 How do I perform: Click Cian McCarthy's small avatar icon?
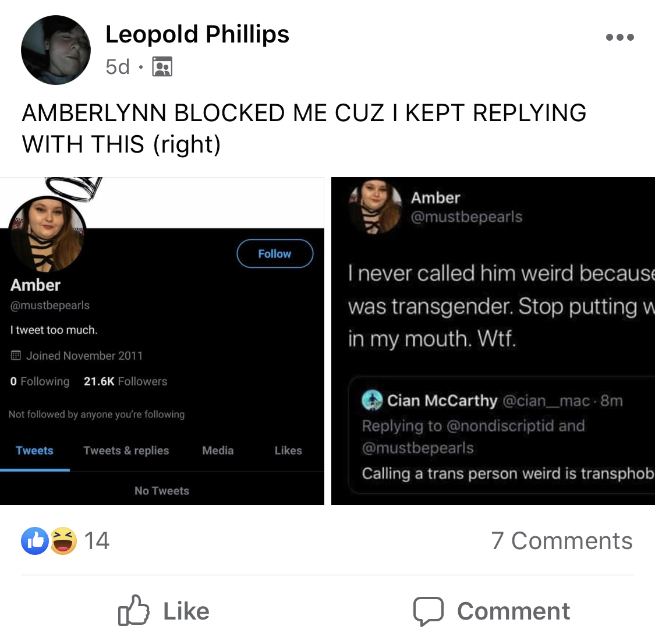coord(372,400)
